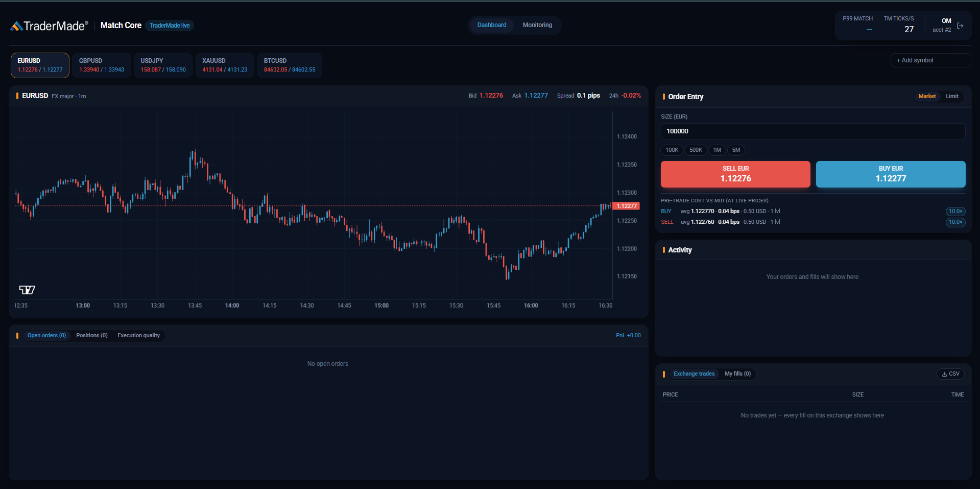Click the TraderMade live badge
The width and height of the screenshot is (980, 489).
click(x=170, y=26)
